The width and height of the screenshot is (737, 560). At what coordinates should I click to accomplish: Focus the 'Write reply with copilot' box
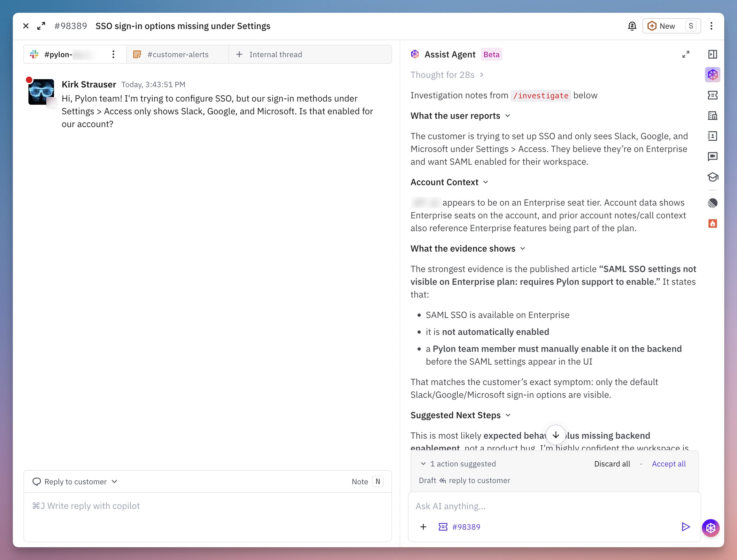(207, 516)
